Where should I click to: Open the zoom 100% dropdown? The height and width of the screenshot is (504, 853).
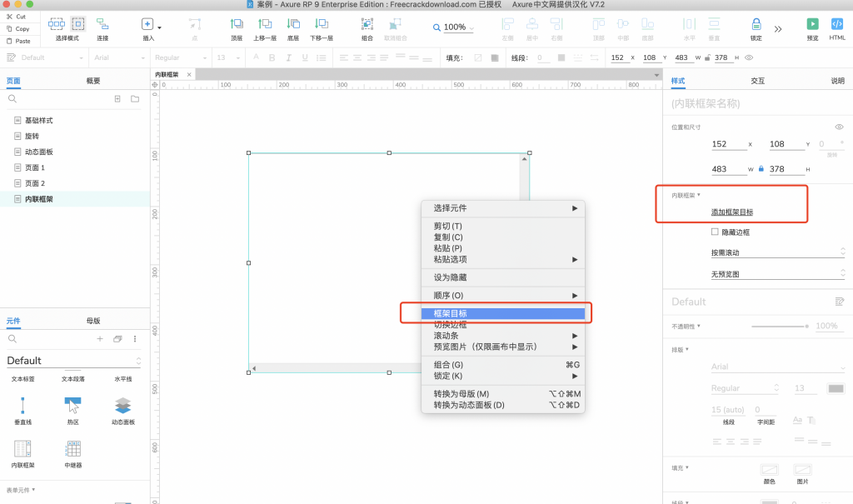[x=454, y=27]
